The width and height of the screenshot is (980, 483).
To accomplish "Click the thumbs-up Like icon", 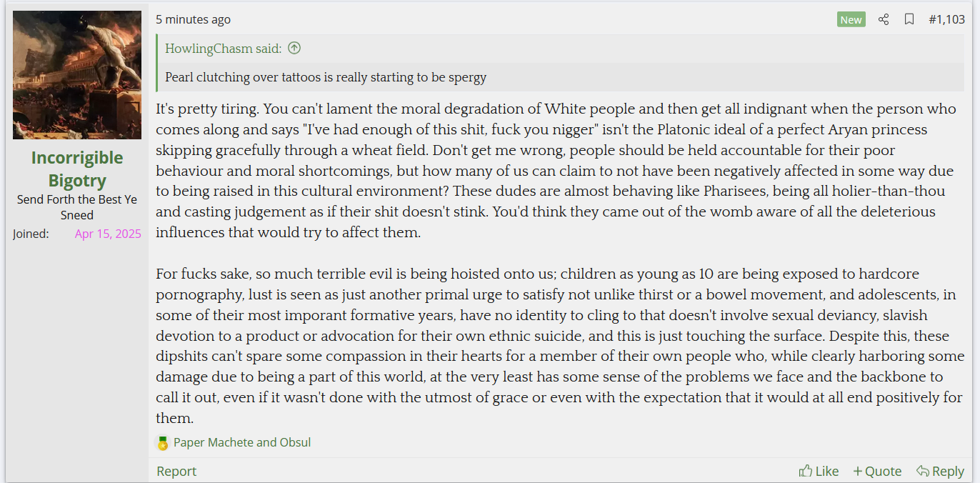I will click(806, 471).
